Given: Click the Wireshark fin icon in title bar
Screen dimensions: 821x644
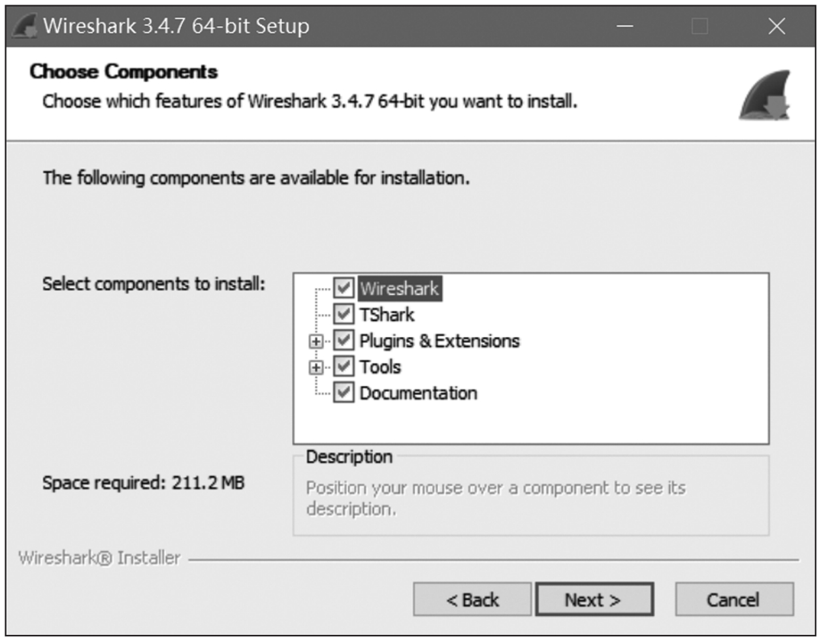Looking at the screenshot, I should 24,26.
